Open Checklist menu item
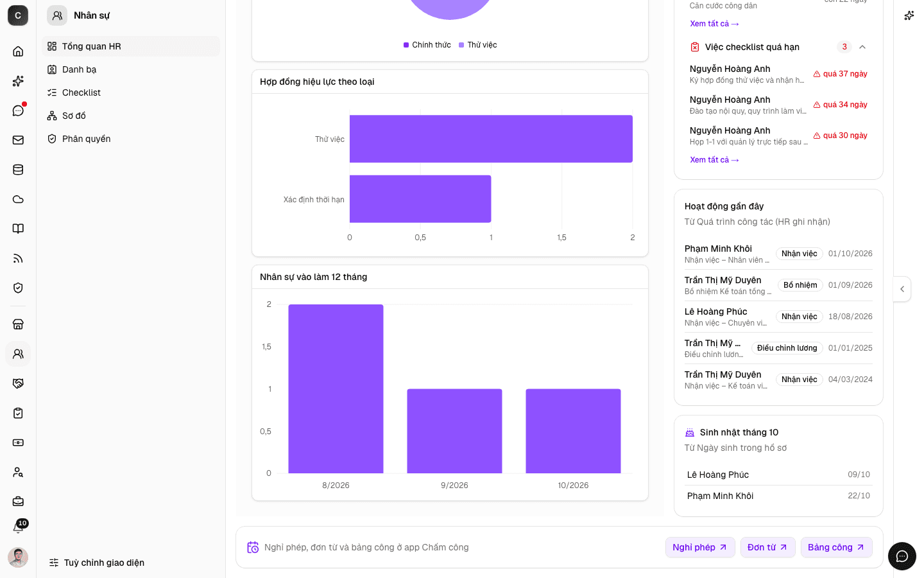This screenshot has height=578, width=924. [131, 92]
